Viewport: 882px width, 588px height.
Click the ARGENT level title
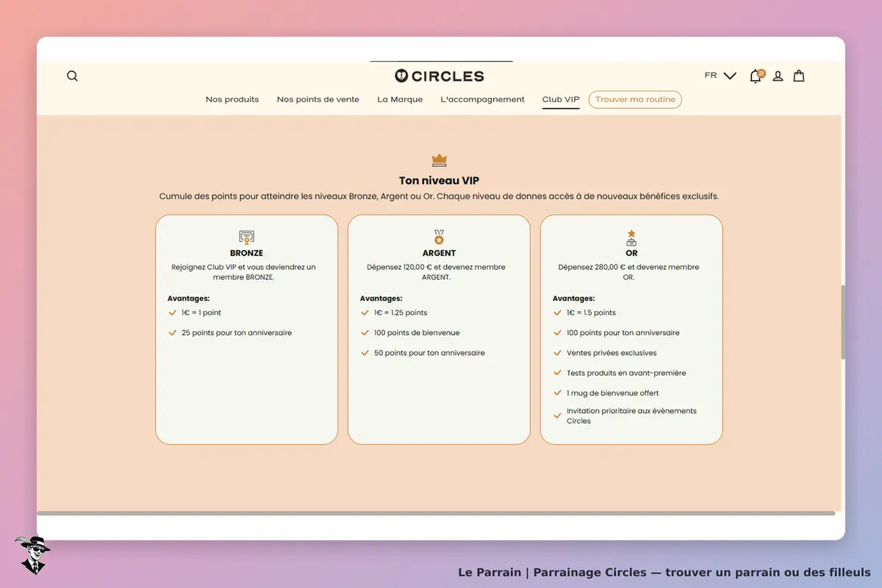[440, 254]
